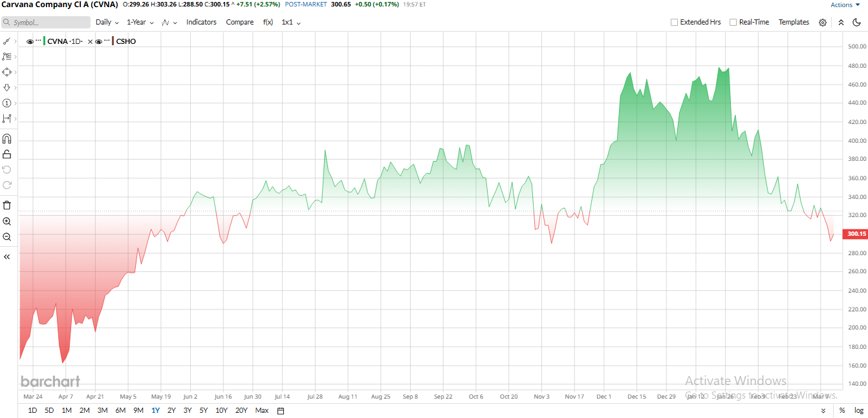Open CVNA series options dots

point(38,41)
